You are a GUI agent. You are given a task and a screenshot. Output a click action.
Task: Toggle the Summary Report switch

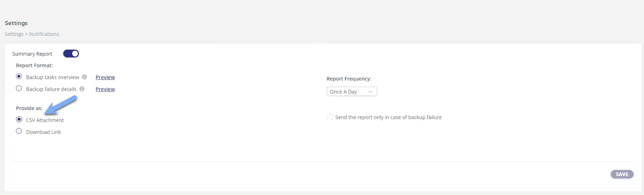[x=71, y=54]
